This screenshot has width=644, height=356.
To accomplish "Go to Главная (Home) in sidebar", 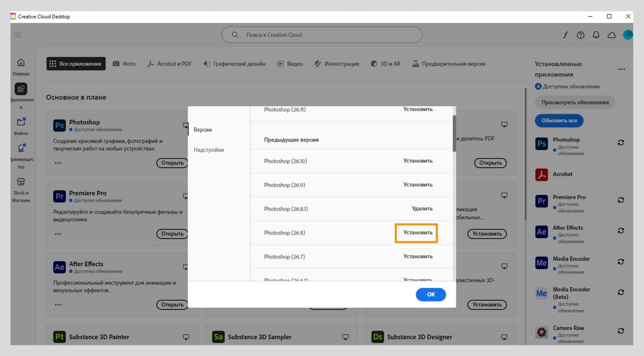I will click(x=21, y=67).
